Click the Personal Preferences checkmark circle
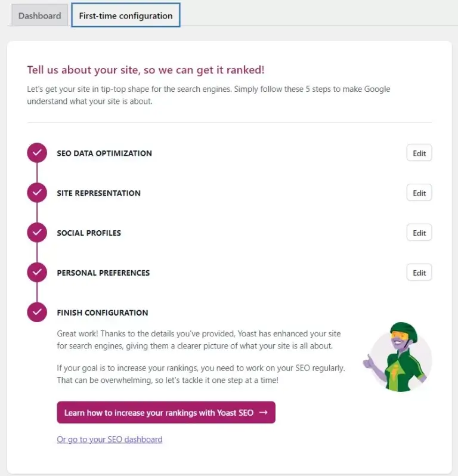The width and height of the screenshot is (458, 476). 37,273
